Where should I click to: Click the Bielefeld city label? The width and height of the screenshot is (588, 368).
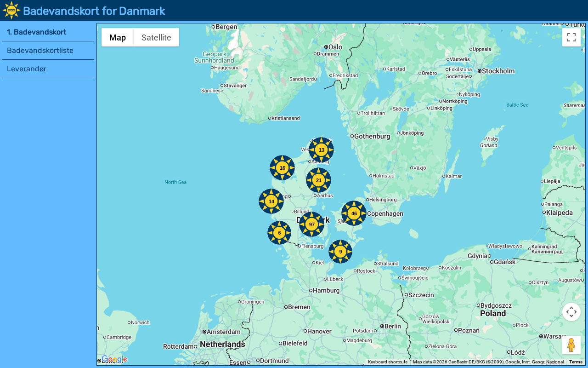tap(295, 343)
